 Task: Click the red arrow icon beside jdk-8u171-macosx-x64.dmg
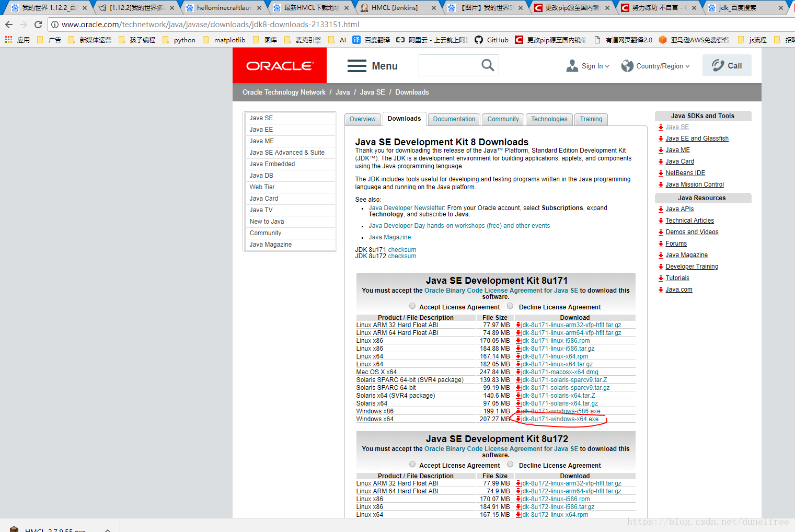[x=518, y=372]
